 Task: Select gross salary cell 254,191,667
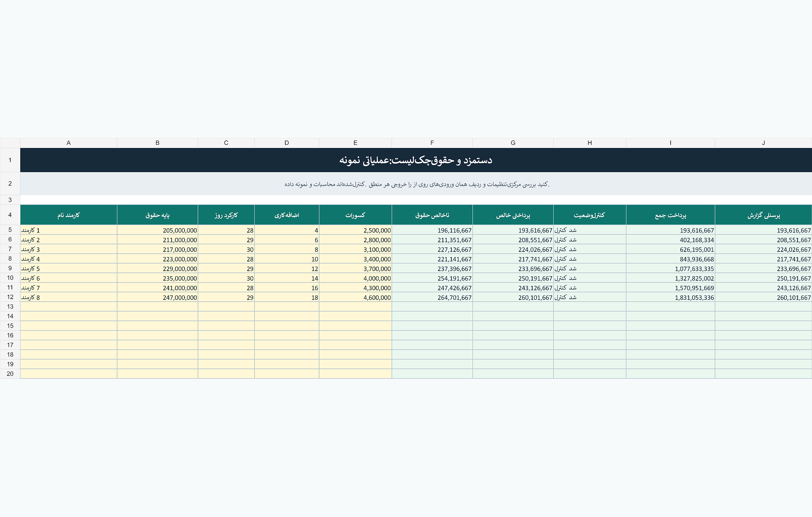(x=432, y=278)
